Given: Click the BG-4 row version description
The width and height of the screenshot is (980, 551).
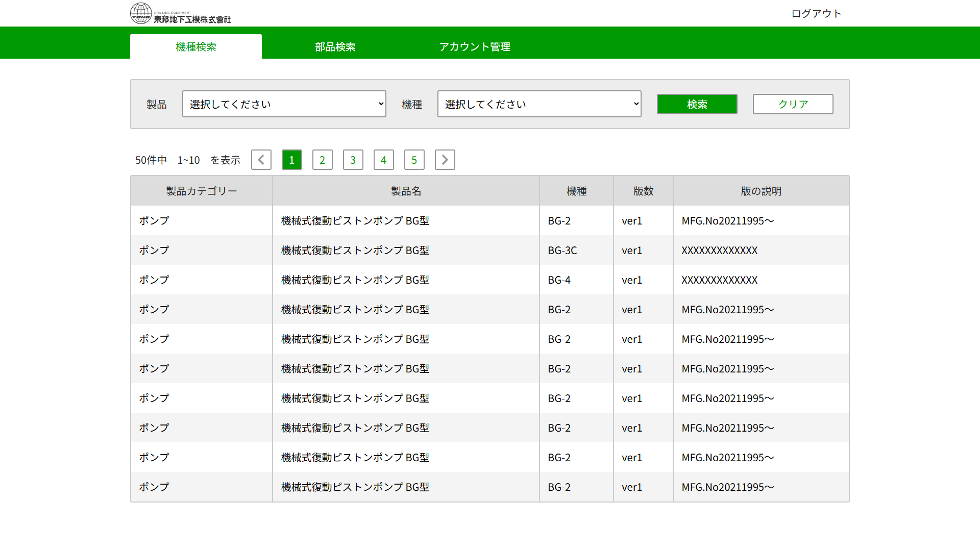Looking at the screenshot, I should [720, 280].
